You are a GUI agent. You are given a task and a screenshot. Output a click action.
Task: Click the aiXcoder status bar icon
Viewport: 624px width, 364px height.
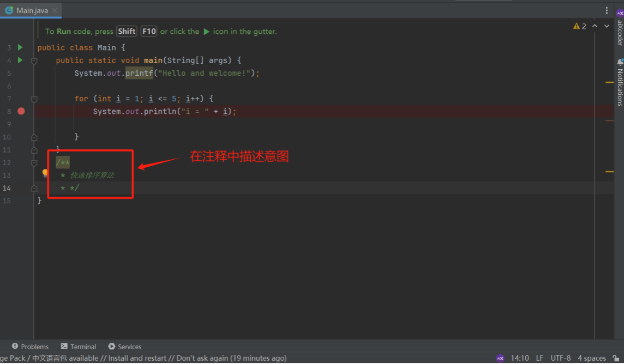[500, 358]
